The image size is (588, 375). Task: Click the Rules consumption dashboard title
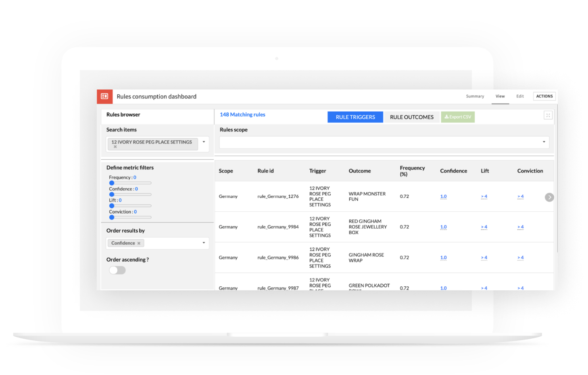point(156,96)
